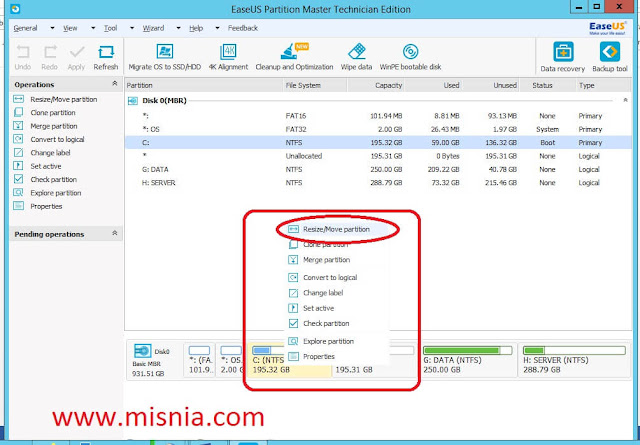Select the Unallocated 195.31 GB row
The height and width of the screenshot is (445, 640).
click(x=378, y=156)
